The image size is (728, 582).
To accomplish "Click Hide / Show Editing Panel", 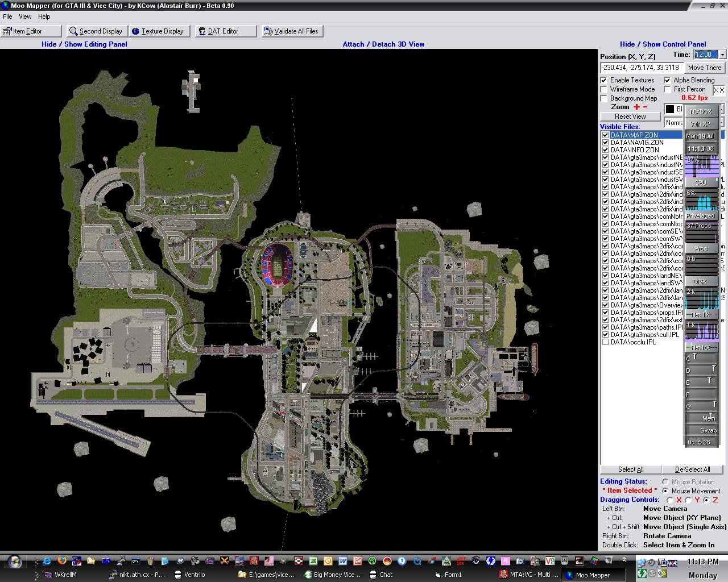I will (84, 44).
